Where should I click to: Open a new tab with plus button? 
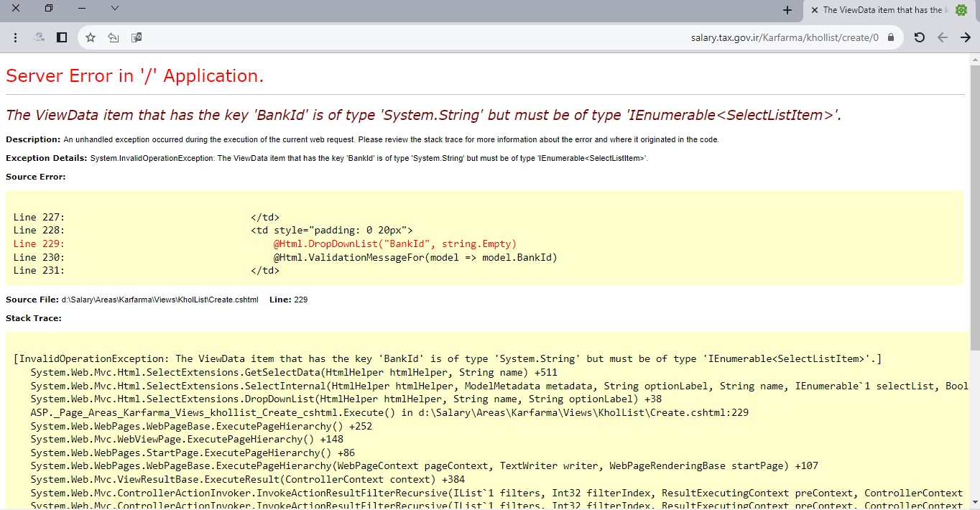coord(787,10)
